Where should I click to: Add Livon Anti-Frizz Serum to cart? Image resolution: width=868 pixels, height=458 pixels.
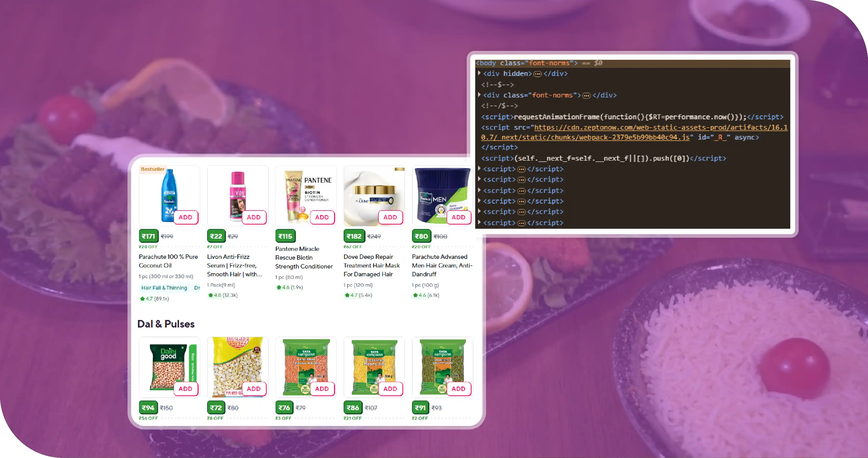click(254, 217)
